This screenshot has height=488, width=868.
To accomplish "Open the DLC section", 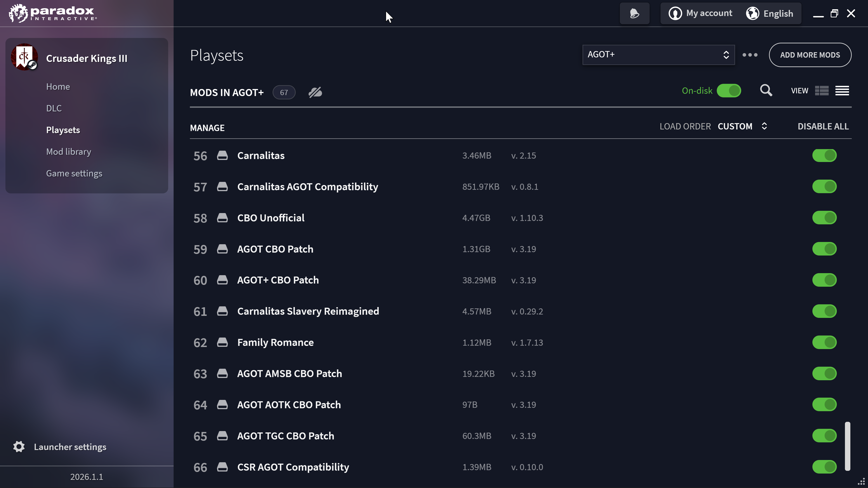I will click(x=54, y=108).
